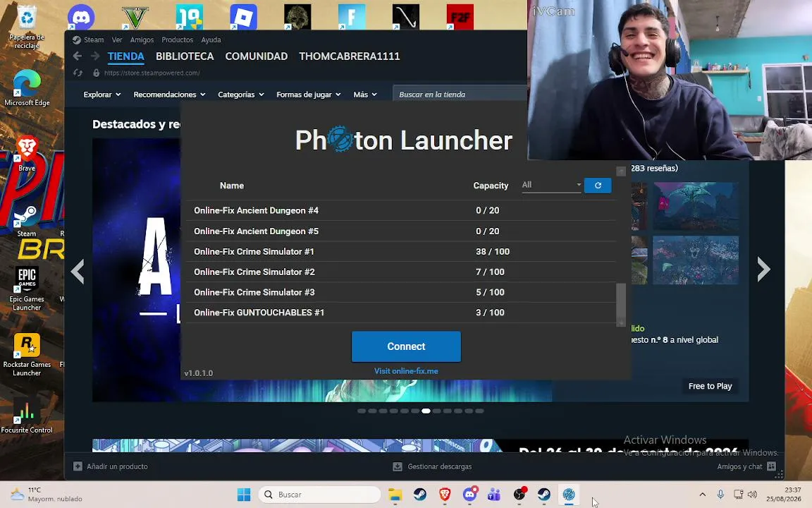Show hidden system tray icons
This screenshot has height=508, width=812.
[702, 495]
